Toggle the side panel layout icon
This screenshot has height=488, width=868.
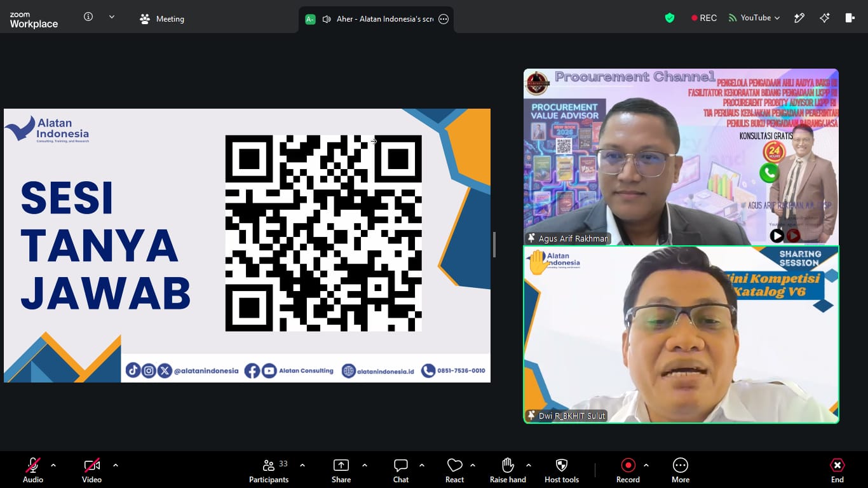(850, 18)
